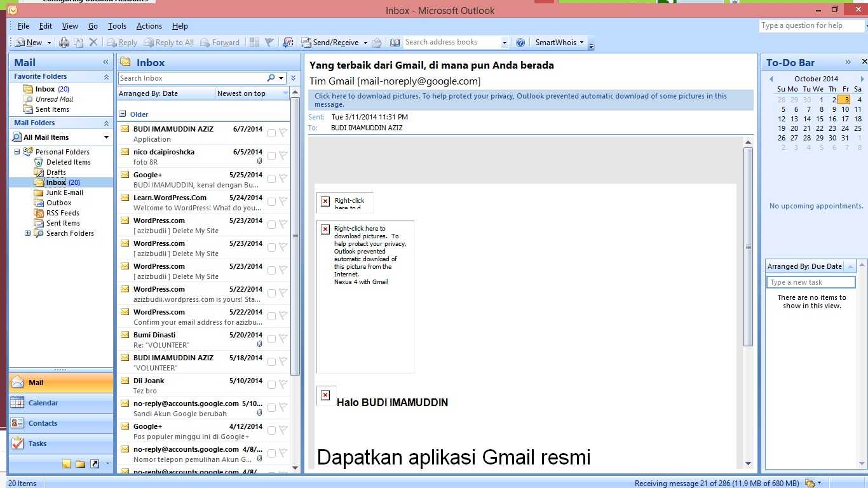Viewport: 868px width, 488px height.
Task: Click the send/receive status icon in status bar
Action: point(810,483)
